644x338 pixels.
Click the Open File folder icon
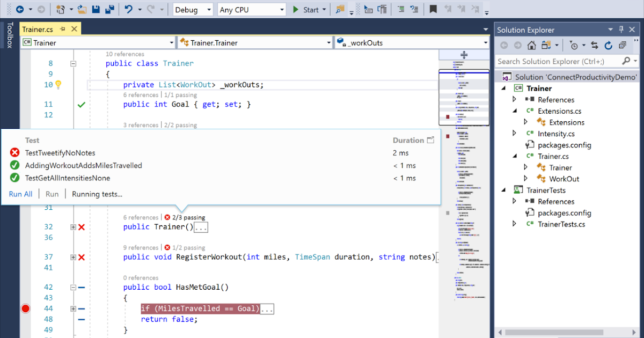click(x=82, y=10)
